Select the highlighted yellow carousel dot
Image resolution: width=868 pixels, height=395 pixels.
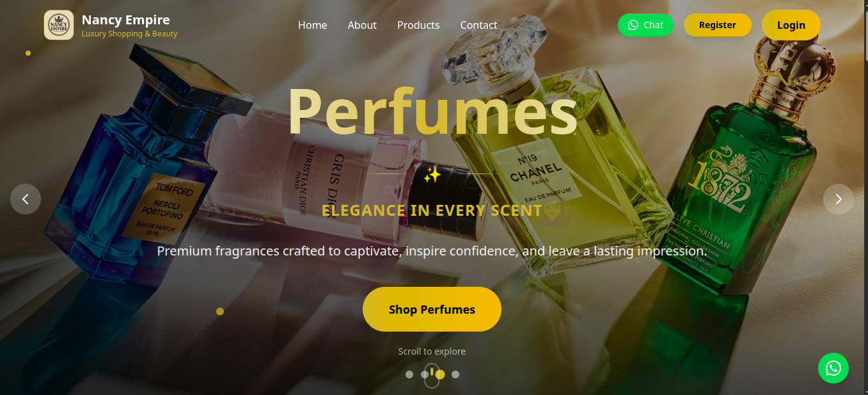point(440,375)
